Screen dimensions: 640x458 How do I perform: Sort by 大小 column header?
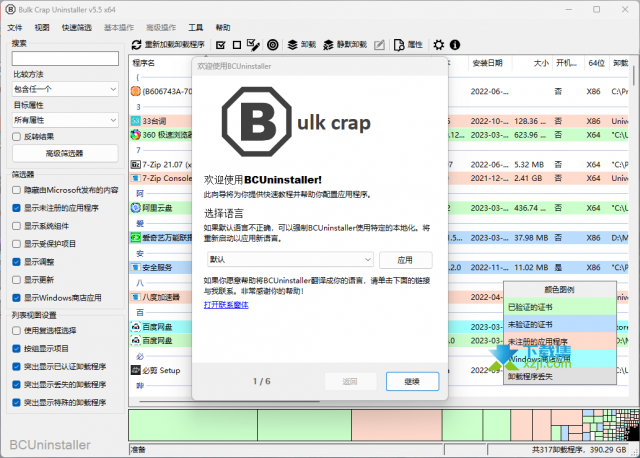[532, 63]
